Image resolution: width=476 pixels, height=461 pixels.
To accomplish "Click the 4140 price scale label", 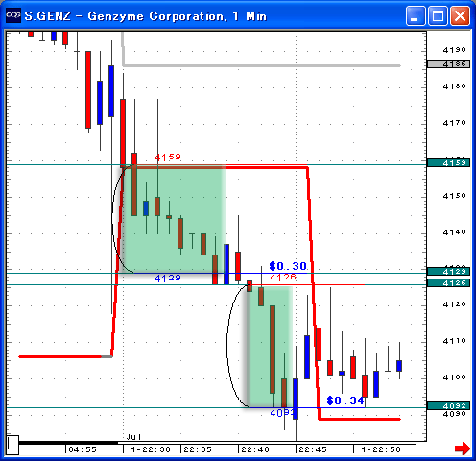I will (x=454, y=232).
